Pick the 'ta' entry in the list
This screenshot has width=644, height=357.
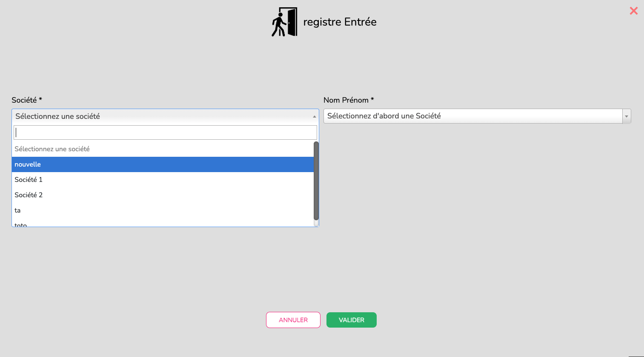click(x=163, y=210)
